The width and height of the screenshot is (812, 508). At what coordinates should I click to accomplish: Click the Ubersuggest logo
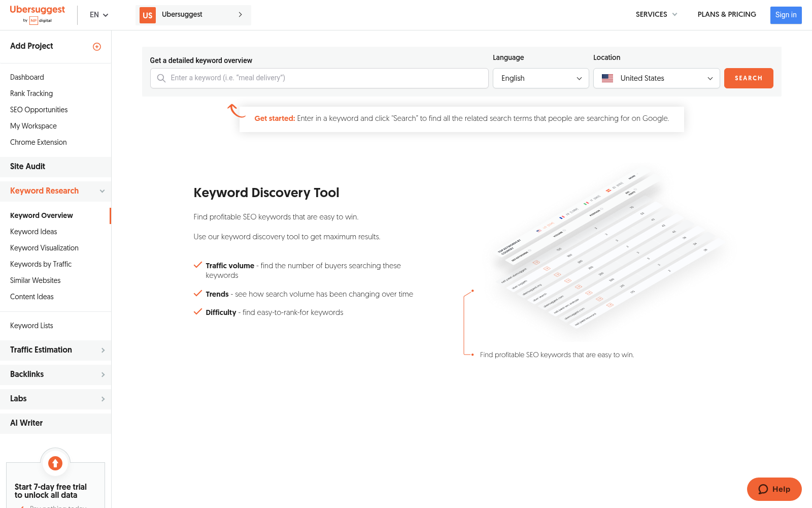[x=38, y=14]
